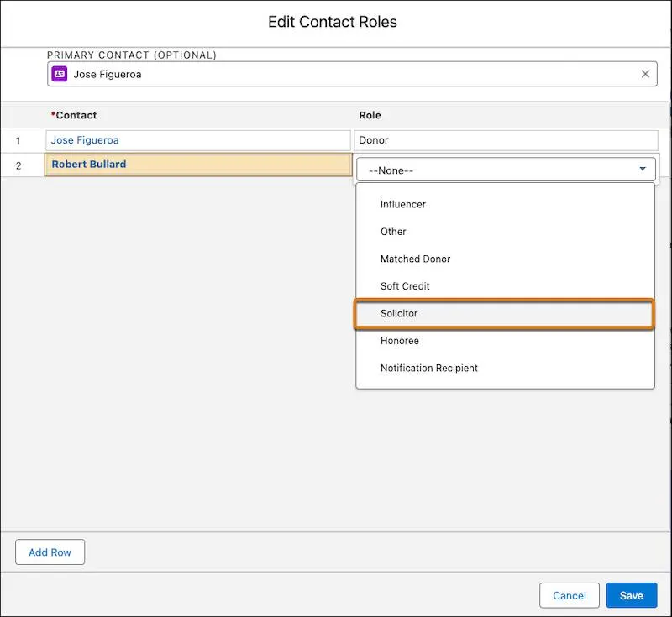
Task: Click the Role column header
Action: (370, 115)
